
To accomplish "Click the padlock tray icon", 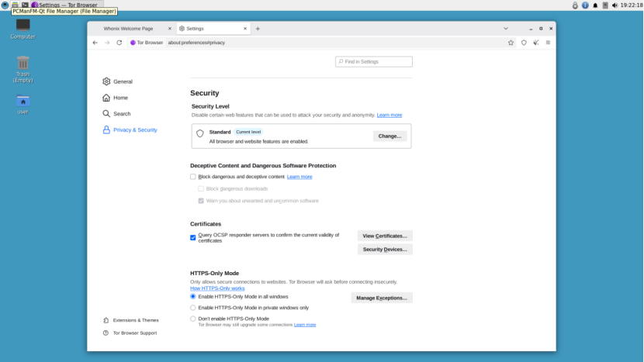I will [x=575, y=5].
